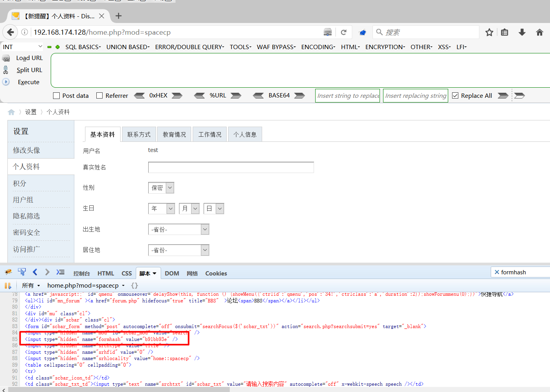The image size is (550, 392).
Task: Click the browser back arrow button
Action: [x=11, y=32]
